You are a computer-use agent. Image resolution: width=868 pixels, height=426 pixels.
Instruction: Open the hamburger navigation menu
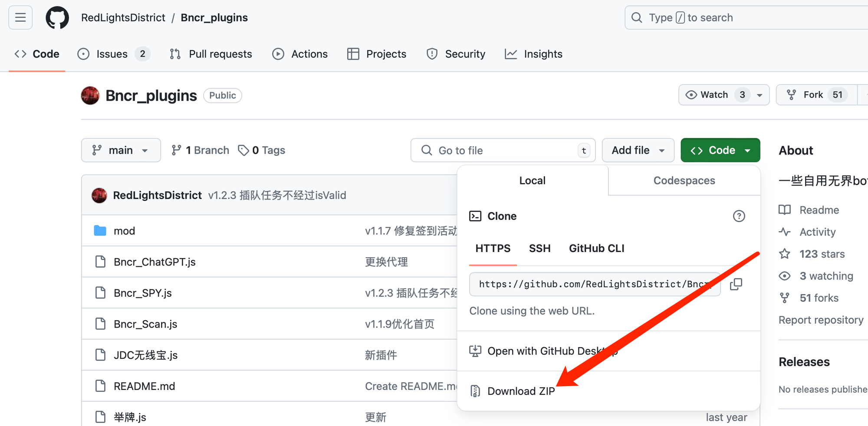pyautogui.click(x=20, y=18)
